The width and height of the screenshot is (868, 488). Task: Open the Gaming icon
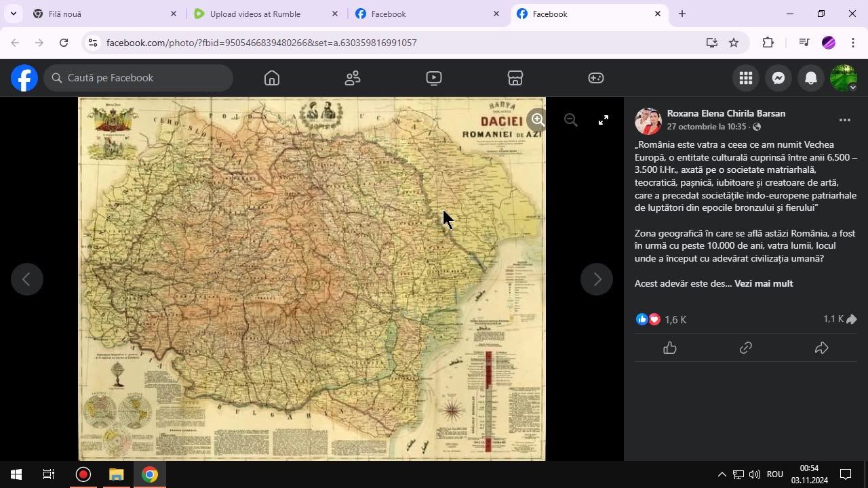pos(596,78)
